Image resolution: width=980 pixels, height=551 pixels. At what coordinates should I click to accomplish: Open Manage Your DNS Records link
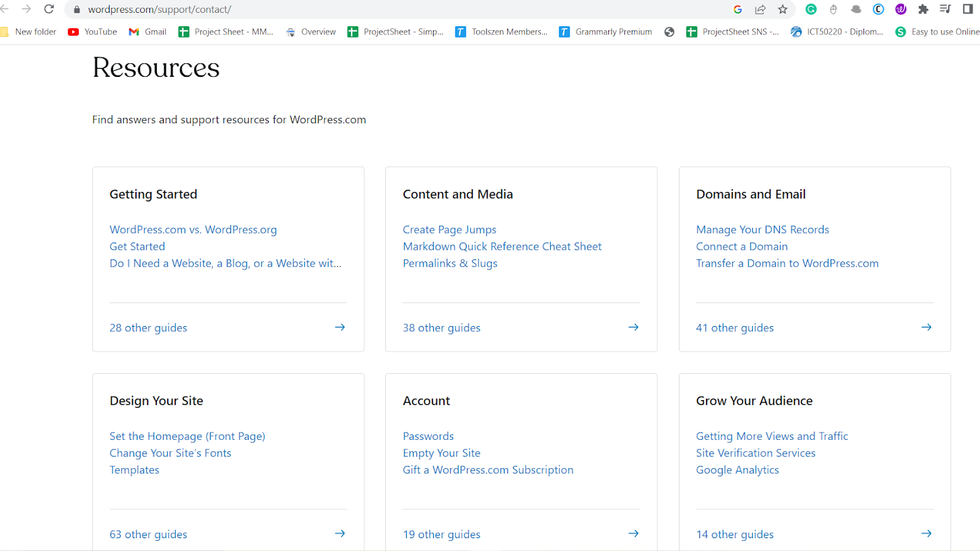coord(762,230)
